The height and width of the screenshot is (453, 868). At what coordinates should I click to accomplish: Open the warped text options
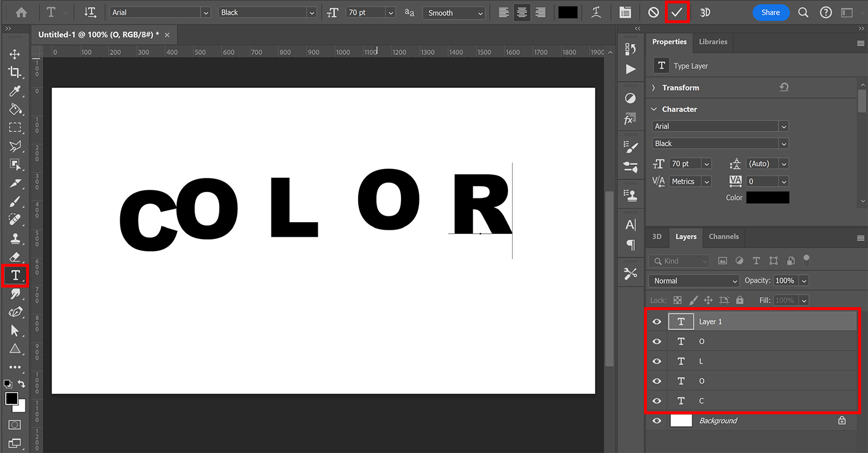(x=596, y=12)
